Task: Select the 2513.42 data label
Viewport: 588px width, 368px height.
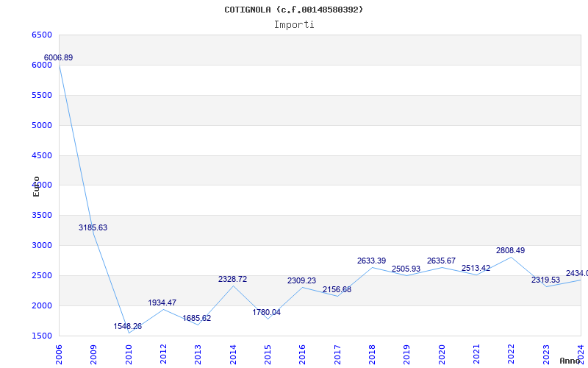Action: pos(476,269)
